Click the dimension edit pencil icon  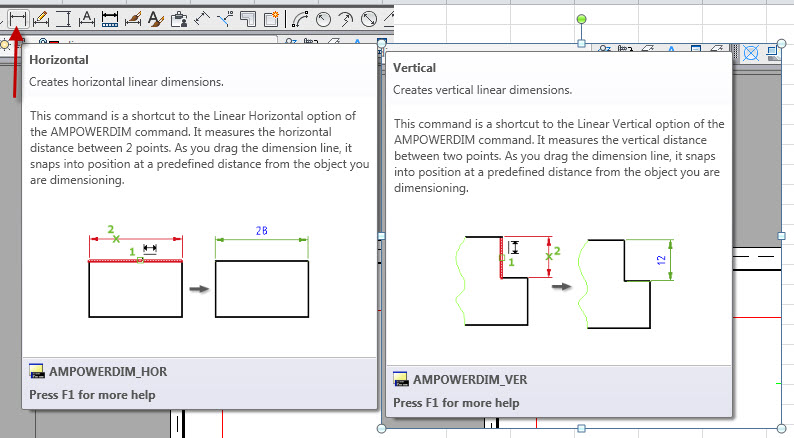[41, 19]
